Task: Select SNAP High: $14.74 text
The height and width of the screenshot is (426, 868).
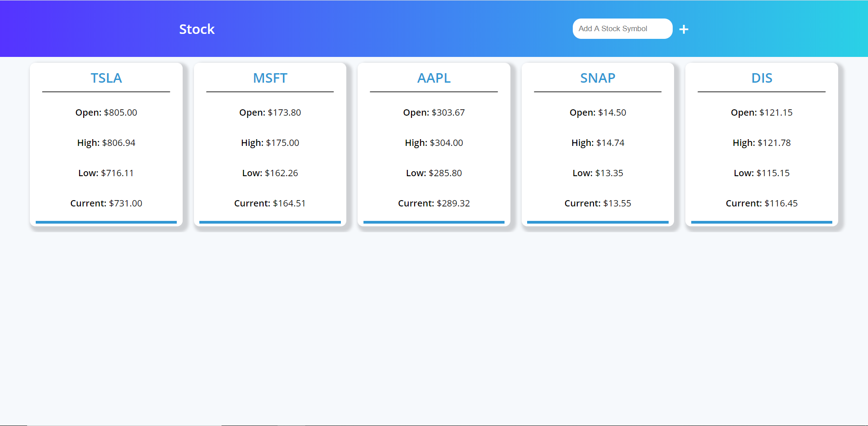Action: pos(598,143)
